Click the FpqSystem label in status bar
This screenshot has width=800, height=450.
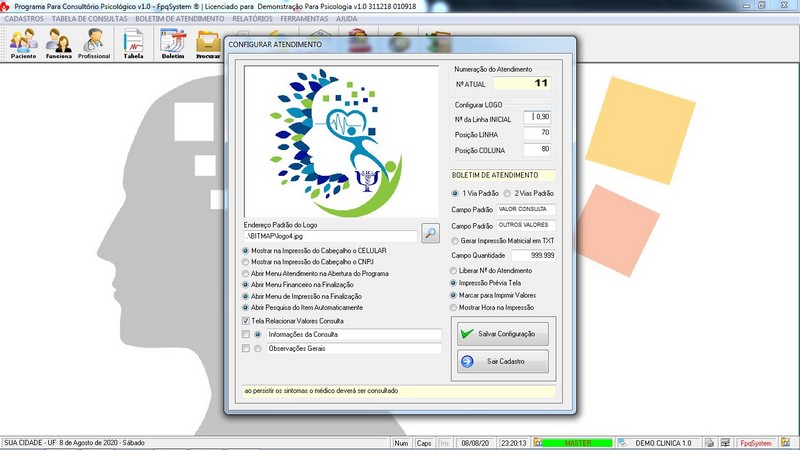tap(756, 443)
